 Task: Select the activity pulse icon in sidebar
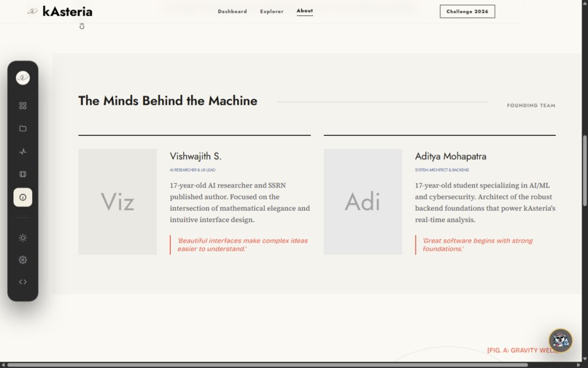[23, 152]
